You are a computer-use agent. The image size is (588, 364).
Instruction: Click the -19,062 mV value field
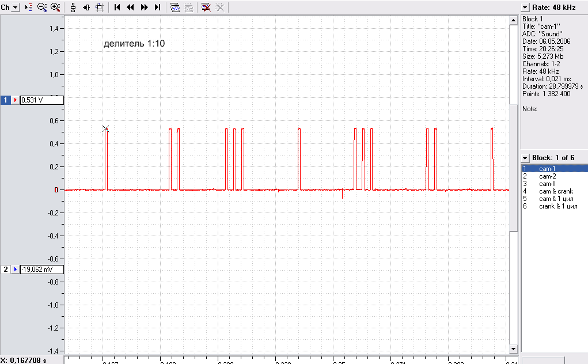coord(41,270)
